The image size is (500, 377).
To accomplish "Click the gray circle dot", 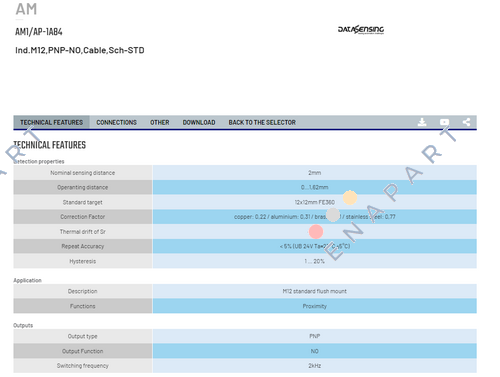I will [x=333, y=215].
